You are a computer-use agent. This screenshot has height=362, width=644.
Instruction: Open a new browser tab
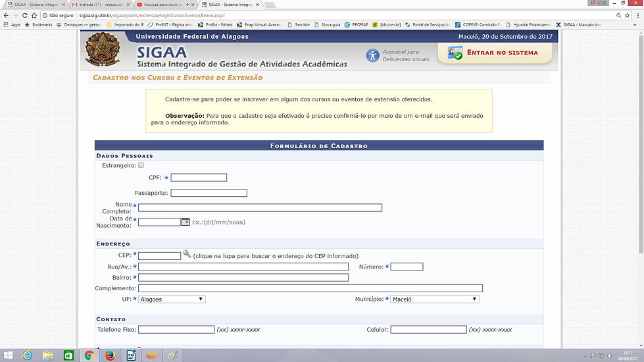[270, 5]
